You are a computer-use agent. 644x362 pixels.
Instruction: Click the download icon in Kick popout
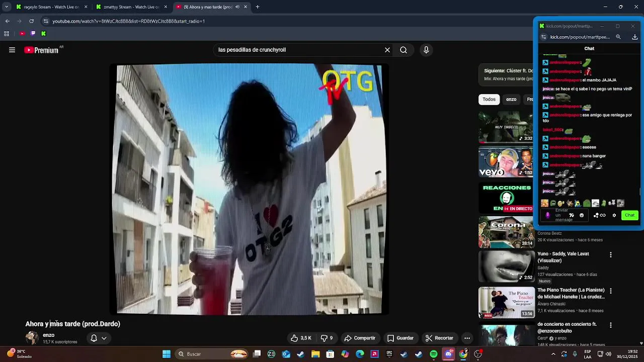(634, 37)
